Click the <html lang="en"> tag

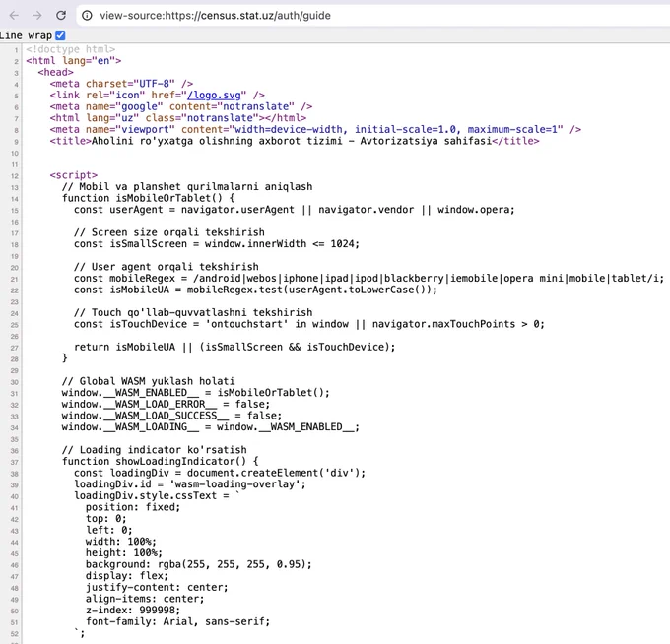point(74,61)
